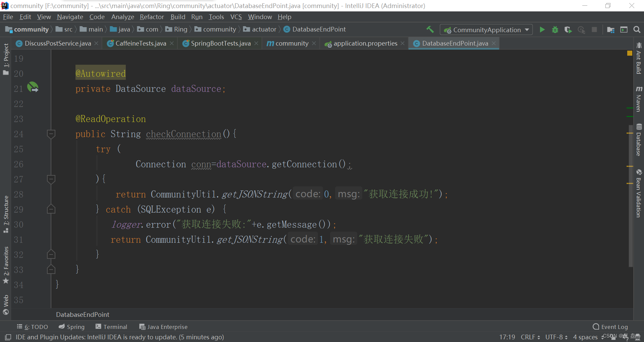Toggle tool window bars button in status bar
The width and height of the screenshot is (644, 342).
tap(8, 337)
